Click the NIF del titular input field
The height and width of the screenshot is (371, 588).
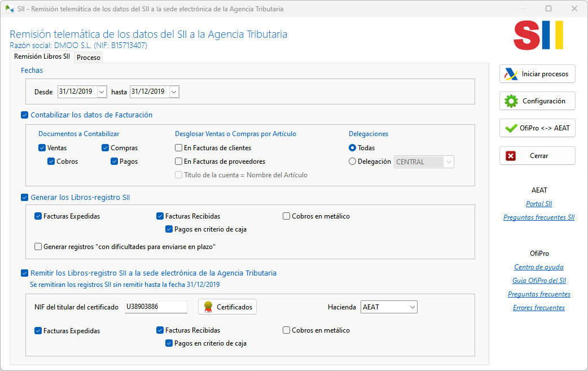(156, 307)
